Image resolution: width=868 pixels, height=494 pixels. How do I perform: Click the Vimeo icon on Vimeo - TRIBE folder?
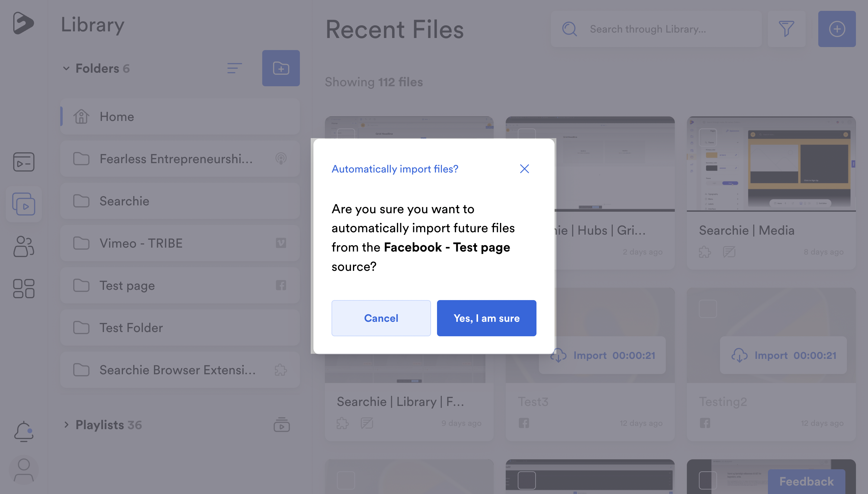coord(281,243)
